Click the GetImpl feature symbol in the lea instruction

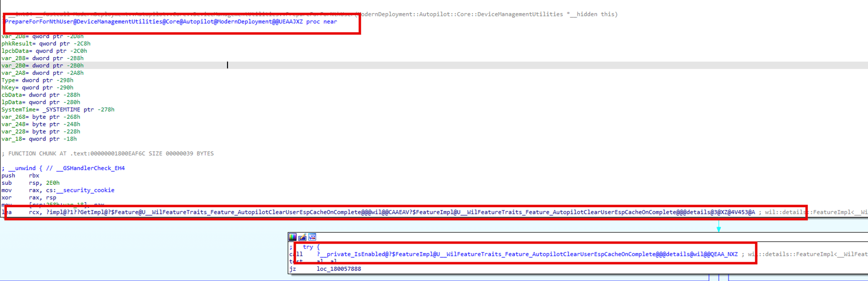tap(400, 212)
